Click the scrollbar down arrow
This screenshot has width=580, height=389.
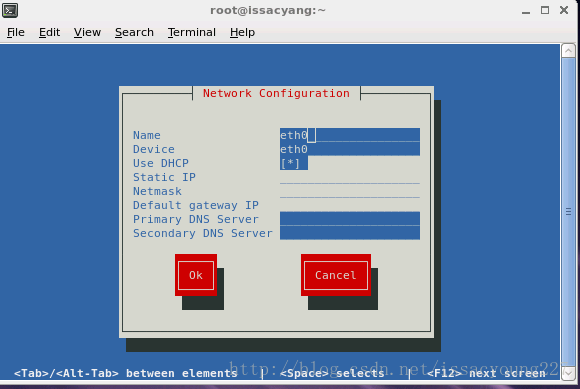coord(569,373)
